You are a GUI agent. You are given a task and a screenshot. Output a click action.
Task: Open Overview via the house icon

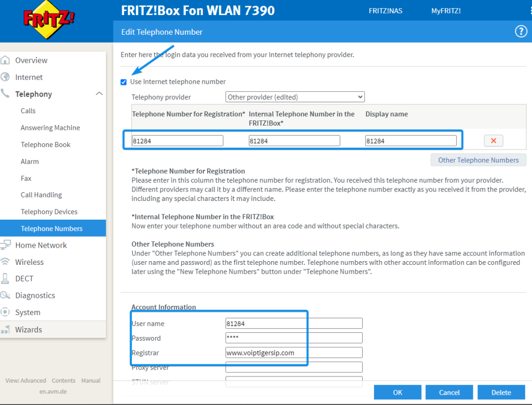(6, 60)
